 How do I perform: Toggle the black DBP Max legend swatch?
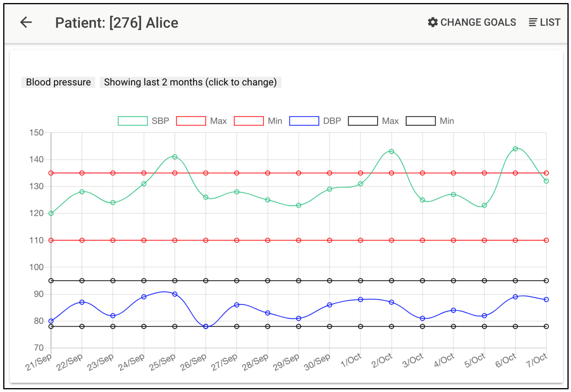(x=363, y=121)
